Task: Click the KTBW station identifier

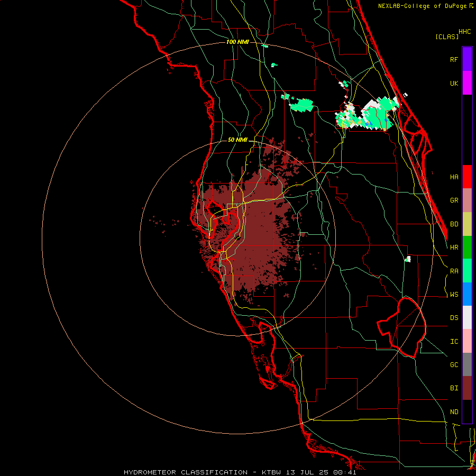Action: coord(271,472)
